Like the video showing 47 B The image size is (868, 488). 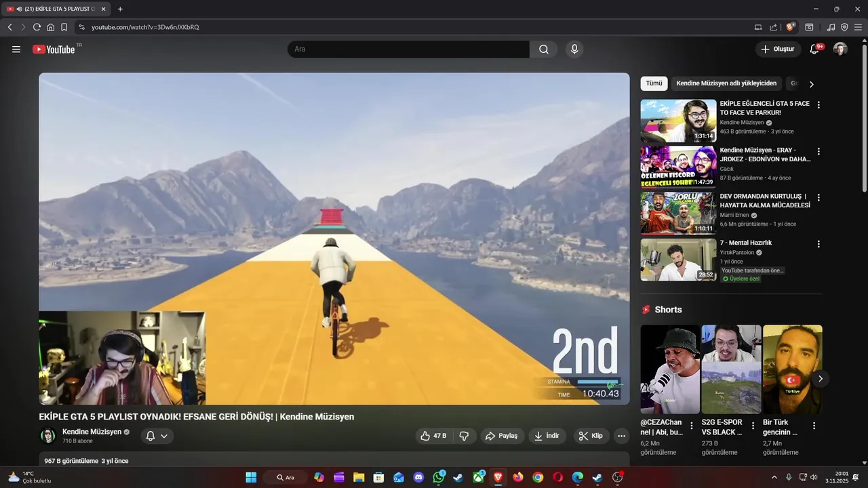click(433, 436)
